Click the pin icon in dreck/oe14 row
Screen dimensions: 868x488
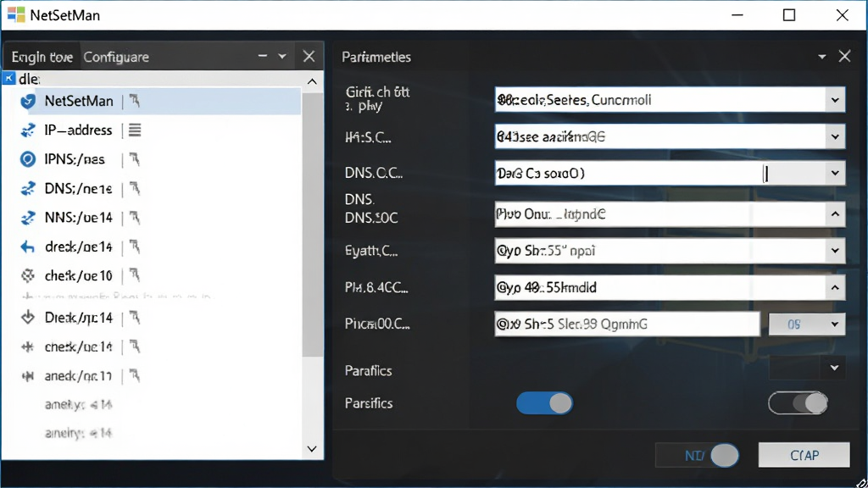pos(135,247)
